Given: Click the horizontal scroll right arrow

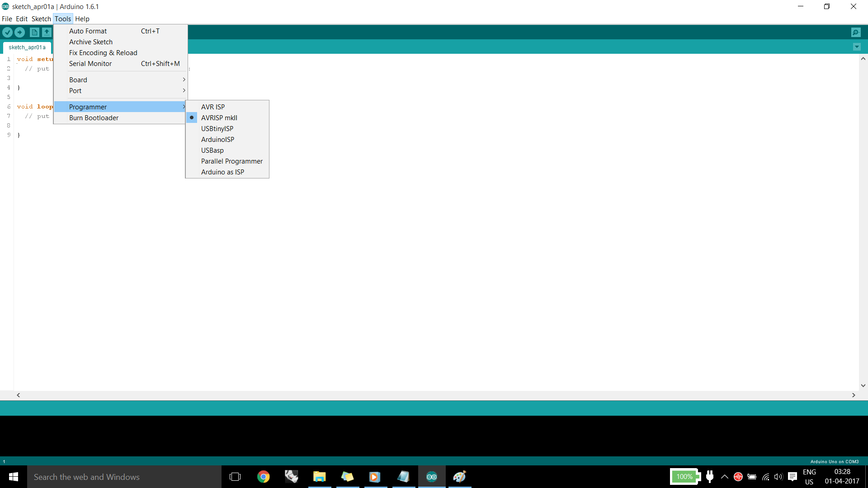Looking at the screenshot, I should 854,395.
